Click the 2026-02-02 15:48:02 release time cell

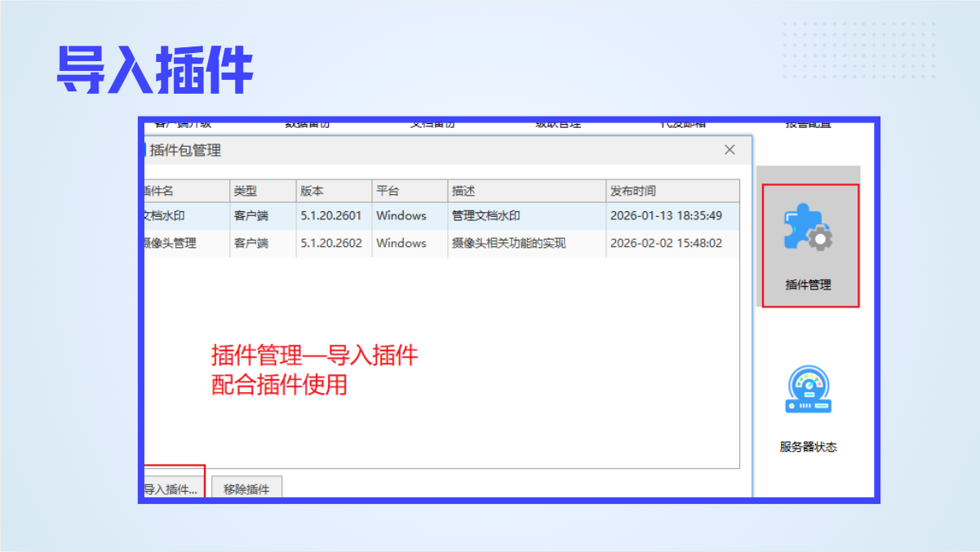tap(666, 243)
